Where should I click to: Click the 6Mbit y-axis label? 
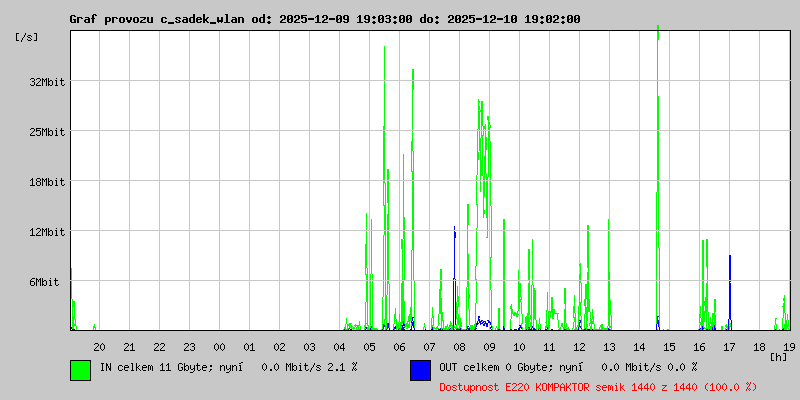pyautogui.click(x=44, y=282)
